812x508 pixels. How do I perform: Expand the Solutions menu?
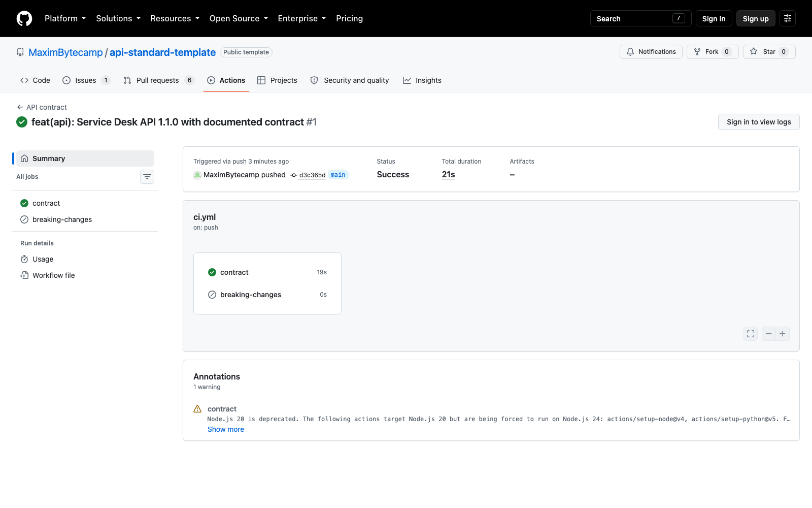click(x=118, y=18)
